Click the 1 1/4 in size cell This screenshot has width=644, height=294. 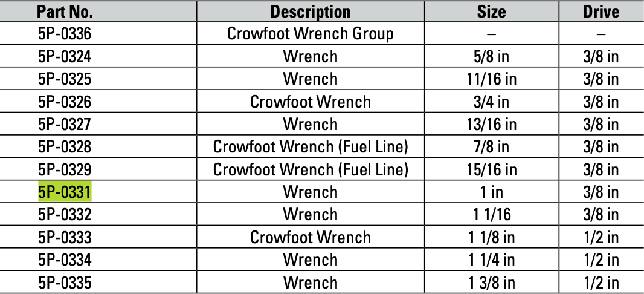tap(491, 260)
